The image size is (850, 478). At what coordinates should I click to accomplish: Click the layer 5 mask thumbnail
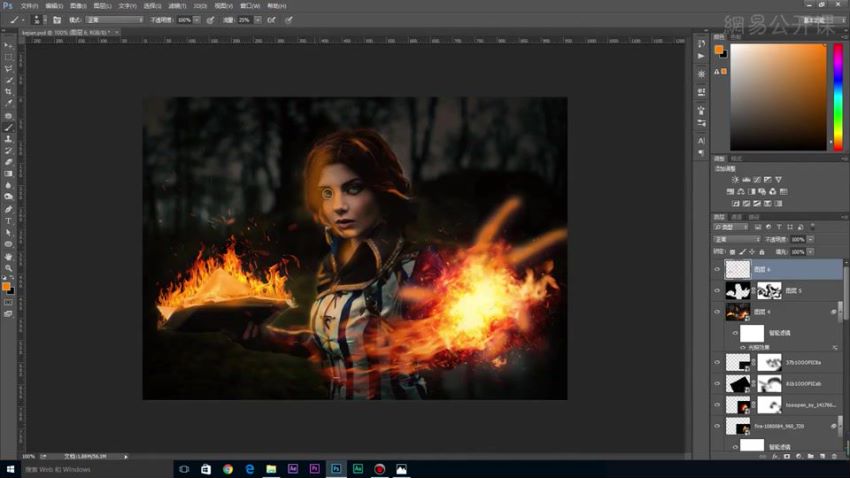click(769, 290)
